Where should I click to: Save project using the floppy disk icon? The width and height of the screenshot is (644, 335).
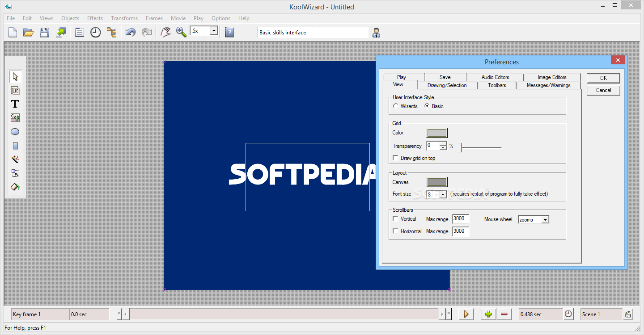coord(44,32)
